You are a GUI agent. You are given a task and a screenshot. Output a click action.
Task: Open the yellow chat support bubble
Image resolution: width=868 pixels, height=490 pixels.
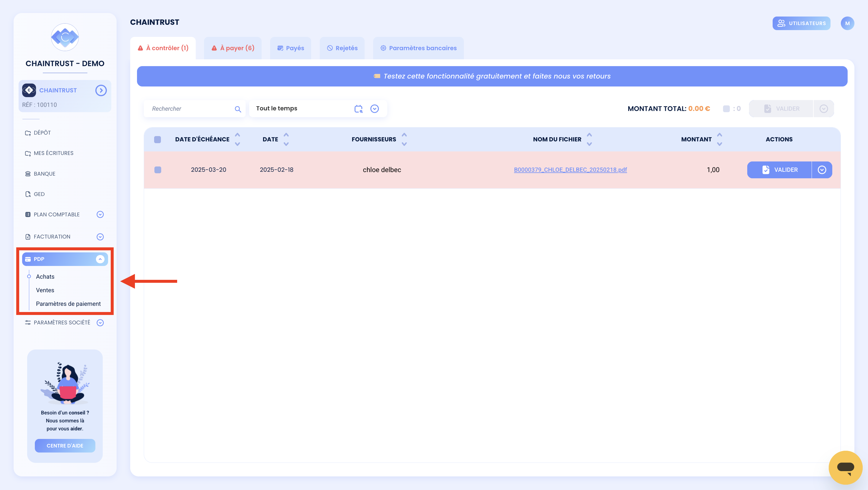(x=846, y=468)
